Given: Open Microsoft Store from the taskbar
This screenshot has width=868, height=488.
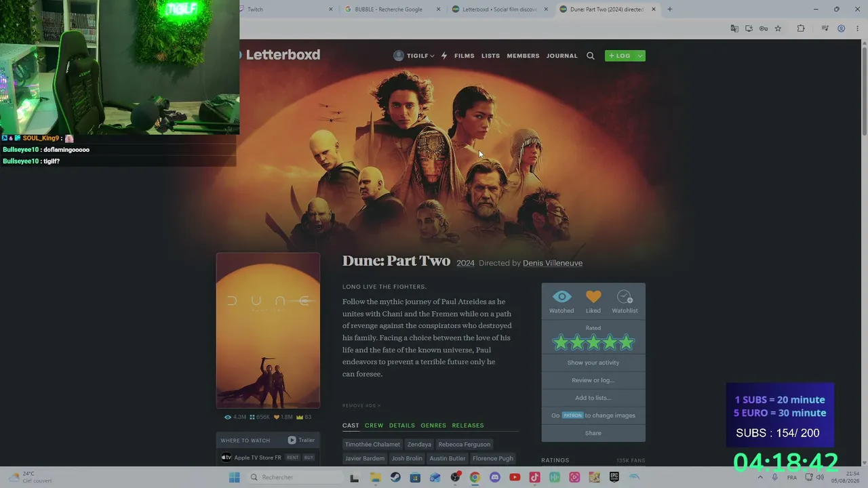Looking at the screenshot, I should tap(415, 477).
